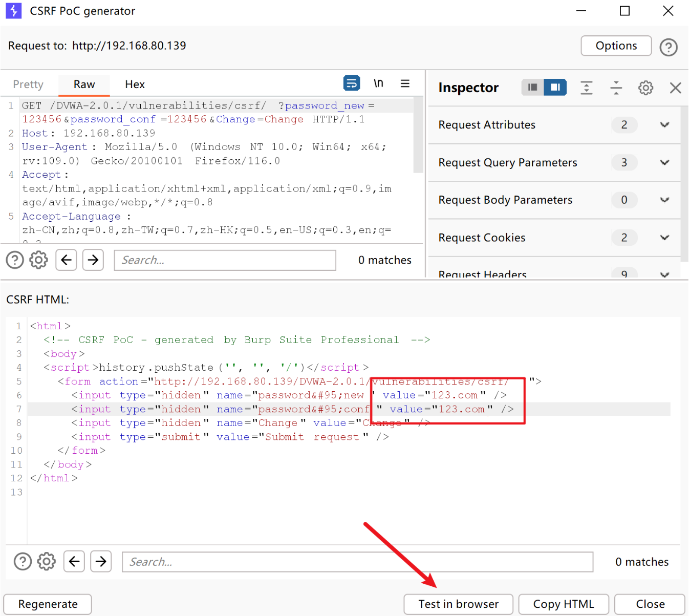690x616 pixels.
Task: Open help icon in CSRF HTML search bar
Action: (x=23, y=562)
